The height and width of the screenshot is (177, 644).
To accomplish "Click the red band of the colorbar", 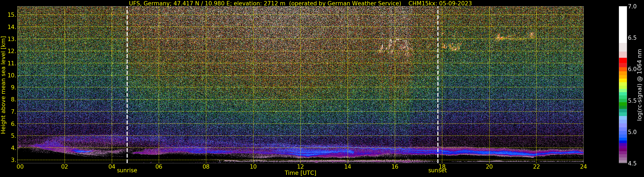I will pos(623,60).
